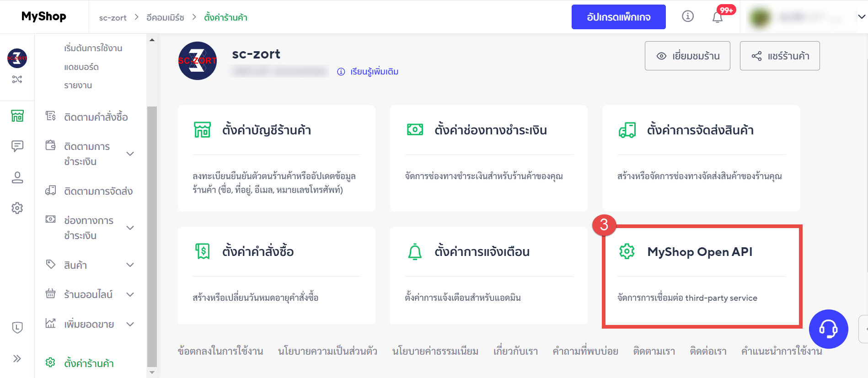Click ข้อตกลงในการใช้งาน footer link
868x378 pixels.
tap(220, 351)
